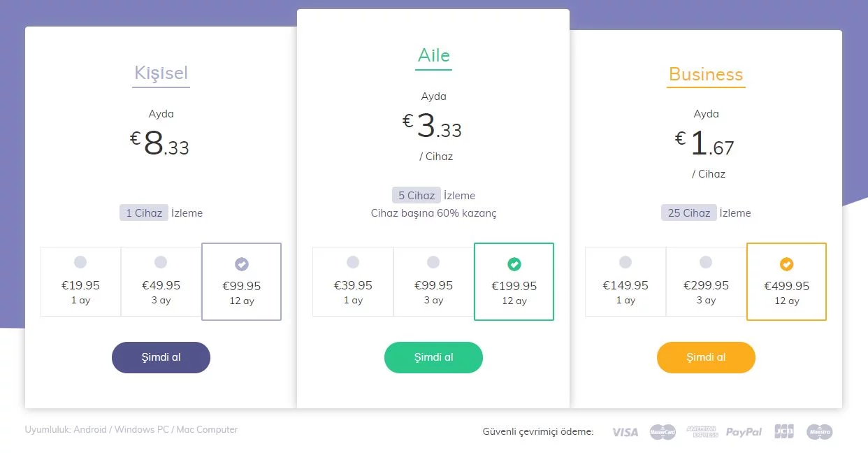Click the Maestro payment icon
Viewport: 868px width, 453px height.
click(819, 432)
